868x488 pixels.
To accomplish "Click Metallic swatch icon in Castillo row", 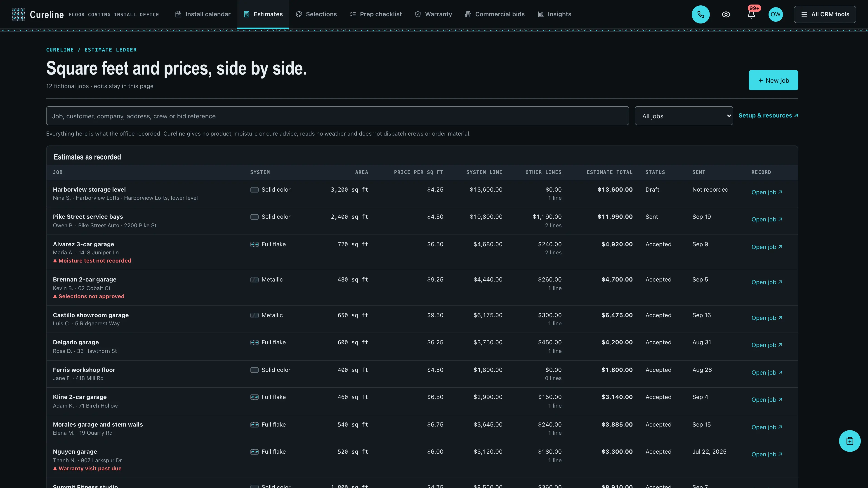I will click(x=254, y=315).
